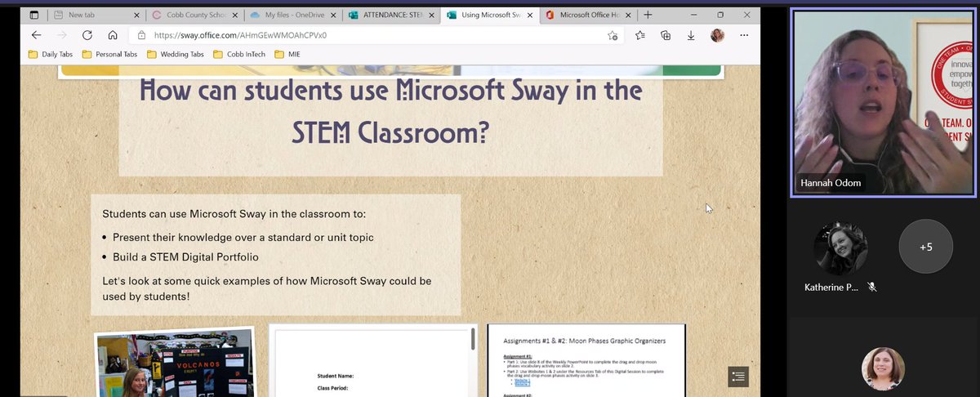
Task: Click Katherine P.'s muted microphone icon
Action: point(872,287)
